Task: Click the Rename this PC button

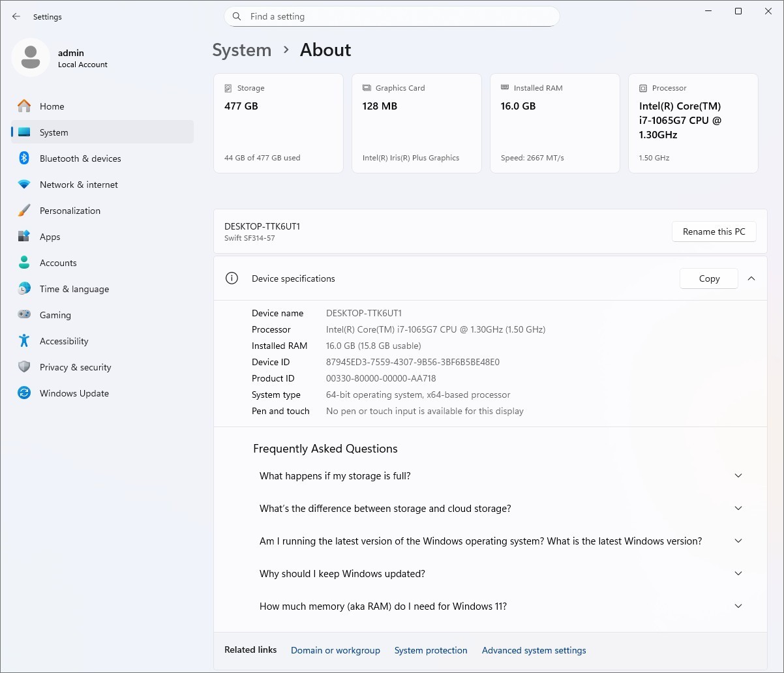Action: 714,232
